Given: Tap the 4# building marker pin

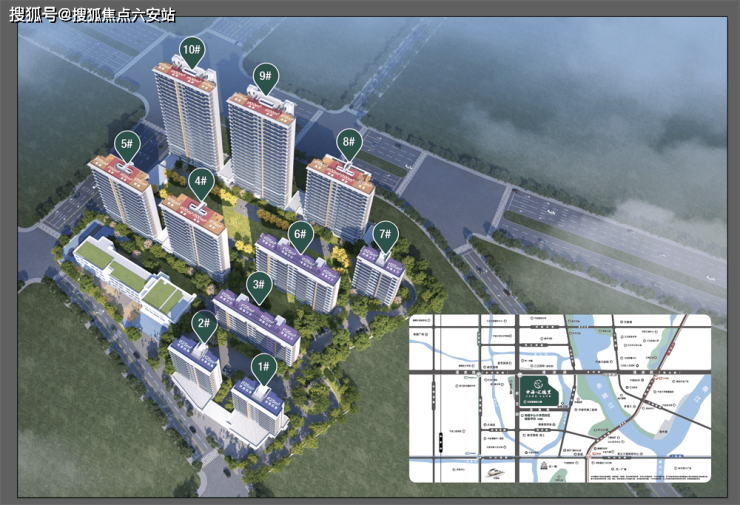Looking at the screenshot, I should [x=201, y=182].
